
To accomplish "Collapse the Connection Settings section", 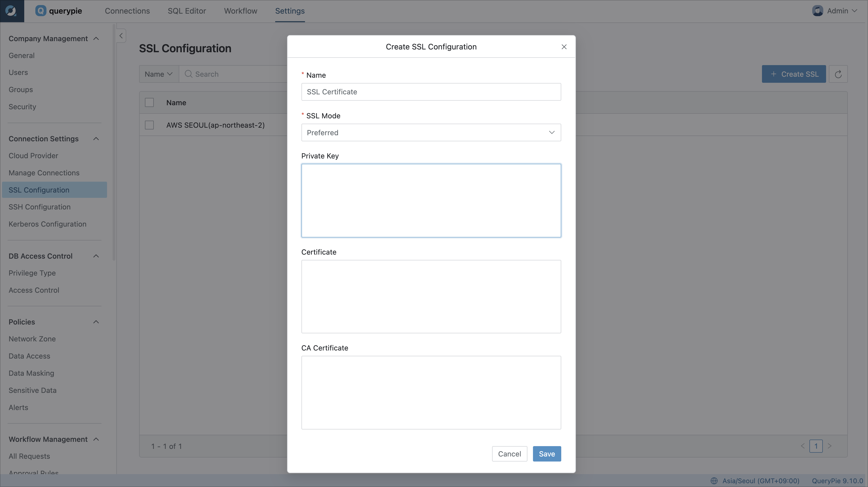I will (x=96, y=139).
